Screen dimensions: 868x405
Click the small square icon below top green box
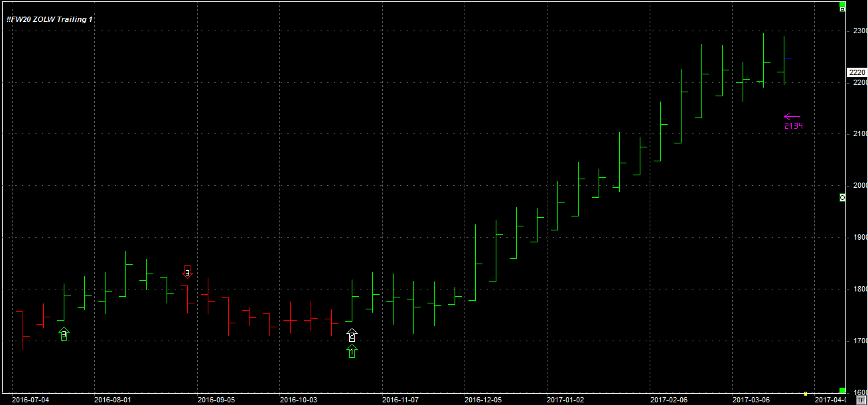point(842,10)
